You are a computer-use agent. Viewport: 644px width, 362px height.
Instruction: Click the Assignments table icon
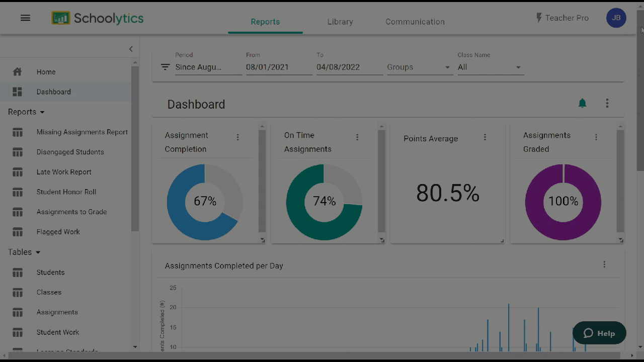18,312
